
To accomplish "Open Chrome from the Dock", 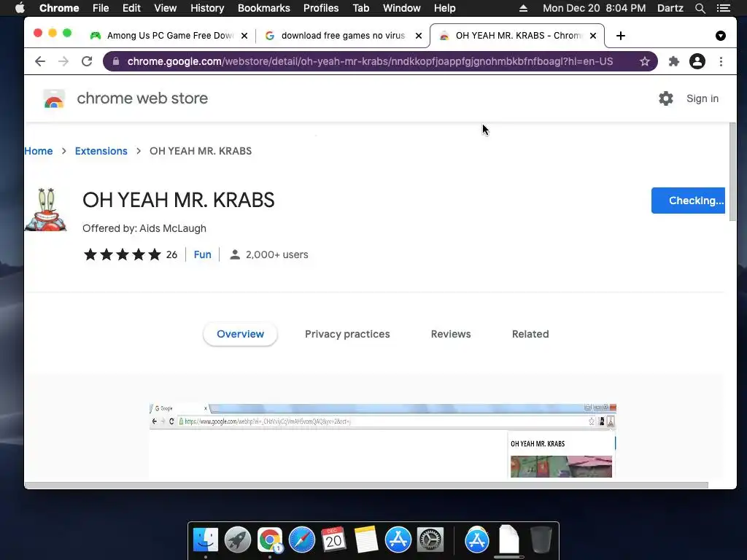I will point(270,540).
